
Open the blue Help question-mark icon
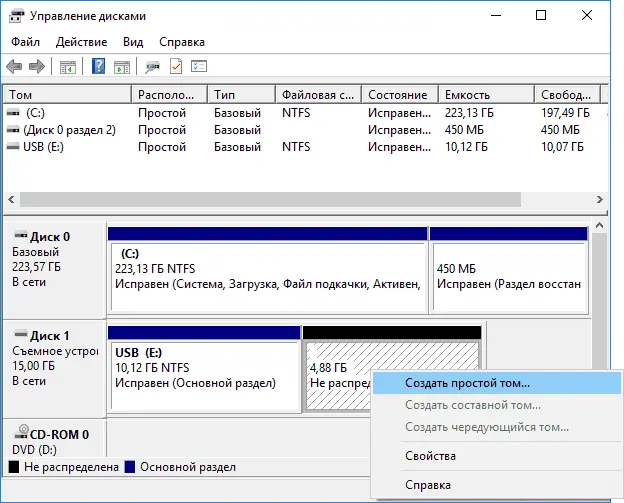click(x=98, y=66)
